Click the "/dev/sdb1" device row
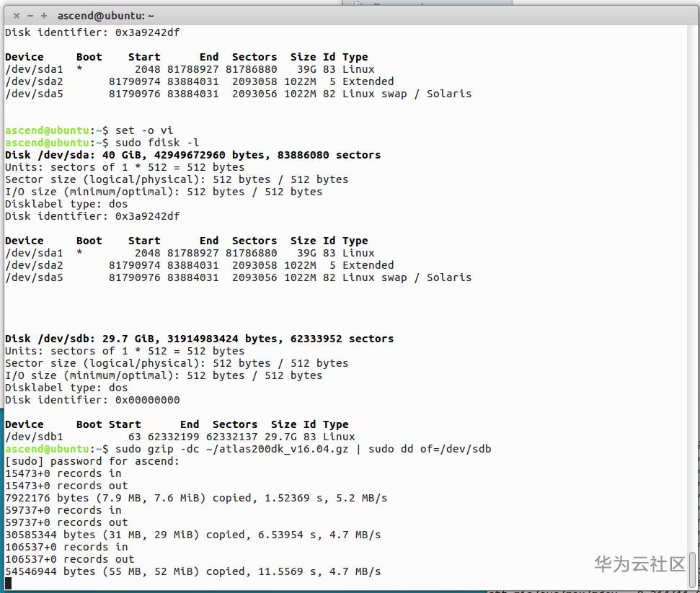Screen dimensions: 700x593 pos(180,437)
